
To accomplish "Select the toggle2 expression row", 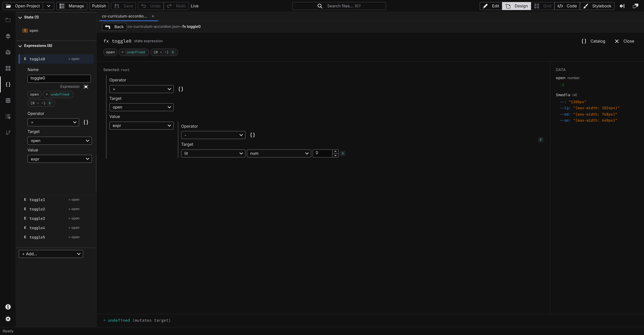I will click(56, 209).
